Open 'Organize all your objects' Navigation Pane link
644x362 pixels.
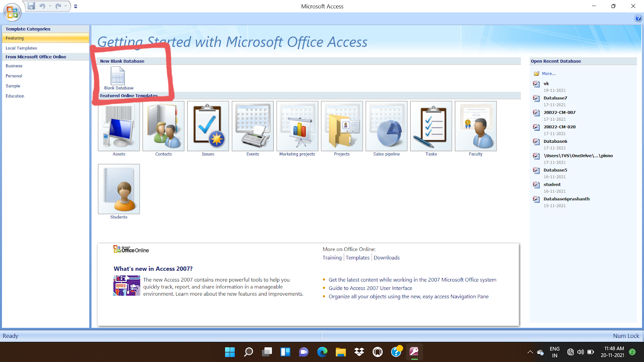(x=409, y=297)
